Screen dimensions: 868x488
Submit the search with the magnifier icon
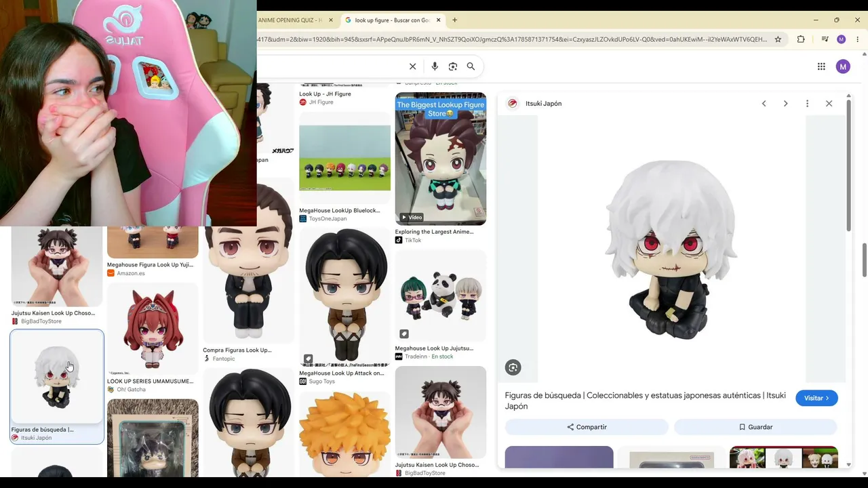point(471,66)
